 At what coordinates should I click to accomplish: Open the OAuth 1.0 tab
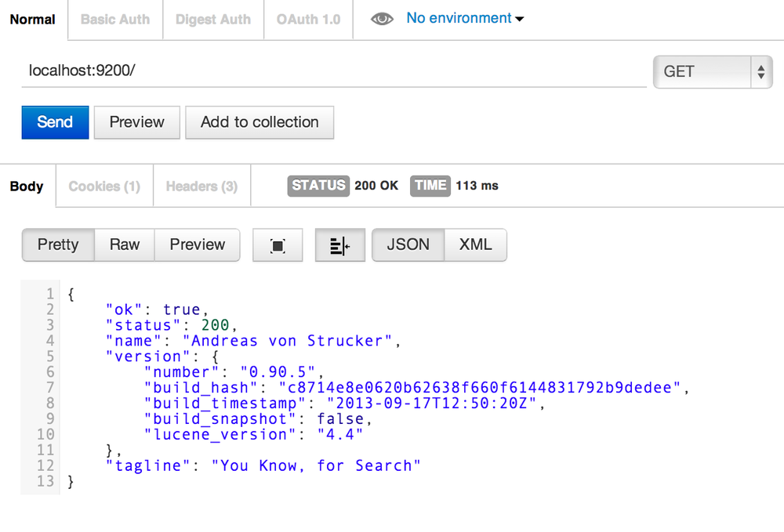coord(307,19)
